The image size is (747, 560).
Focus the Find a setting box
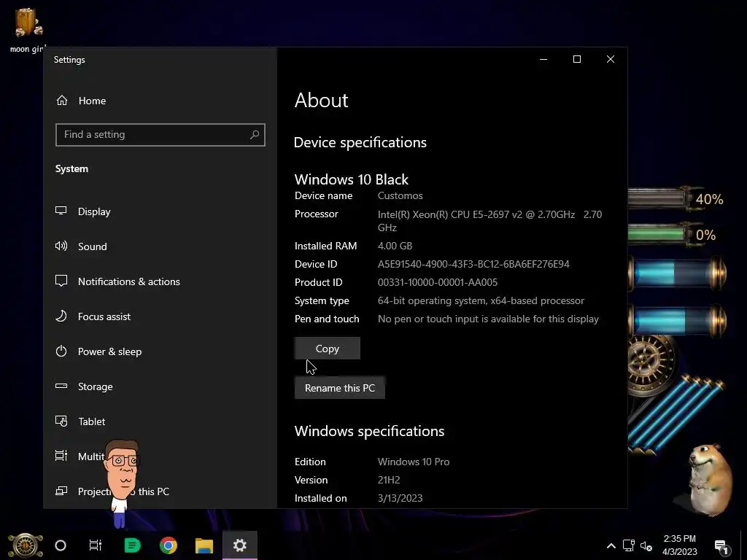(160, 135)
